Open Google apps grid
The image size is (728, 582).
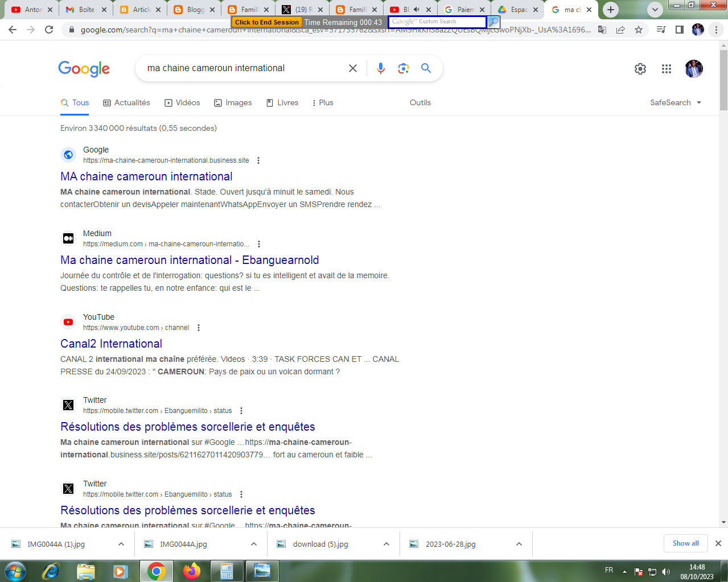667,69
